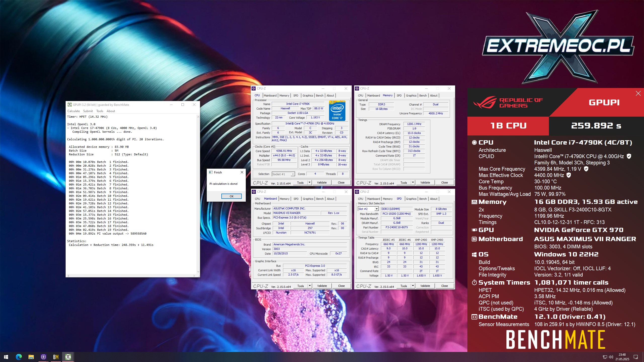Switch to BenchMate taskbar icon
644x362 pixels.
[x=56, y=357]
